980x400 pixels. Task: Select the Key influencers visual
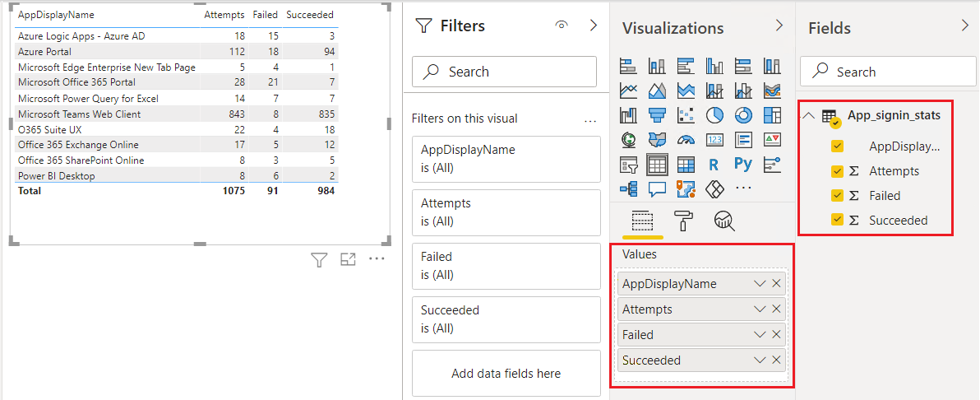[x=773, y=164]
